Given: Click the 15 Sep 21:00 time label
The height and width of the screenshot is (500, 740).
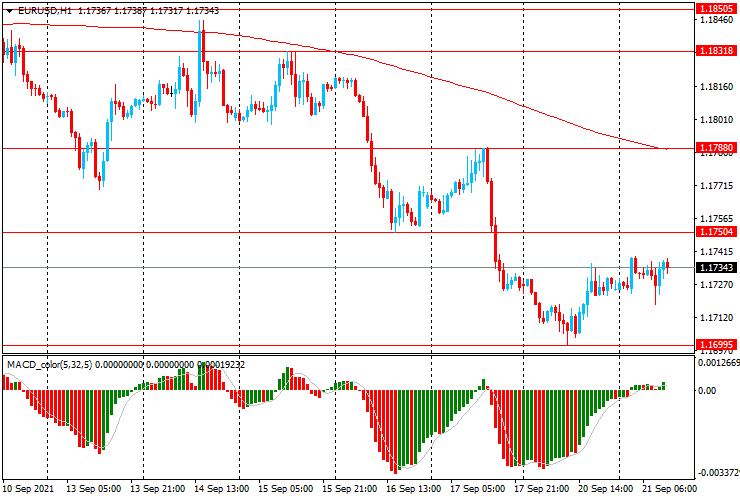Looking at the screenshot, I should tap(350, 489).
